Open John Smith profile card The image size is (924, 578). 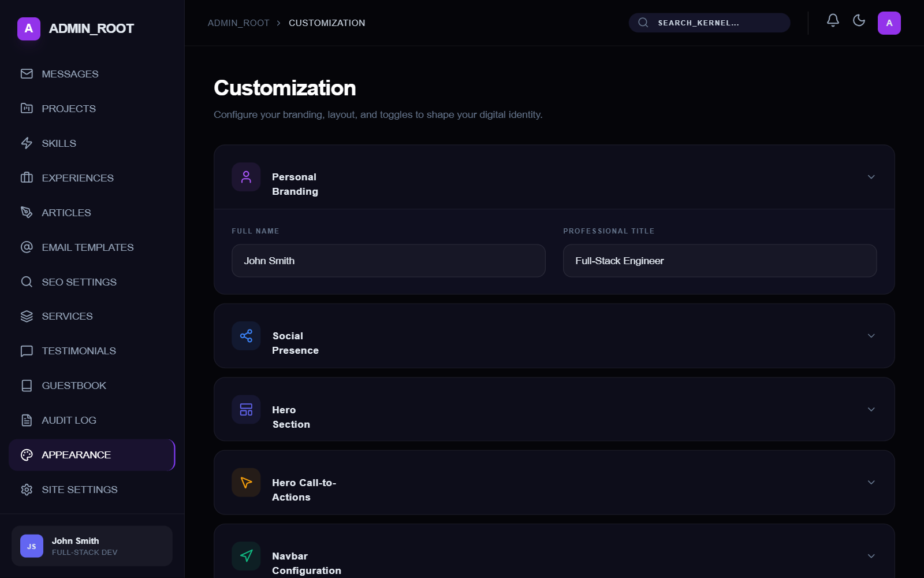(x=92, y=546)
